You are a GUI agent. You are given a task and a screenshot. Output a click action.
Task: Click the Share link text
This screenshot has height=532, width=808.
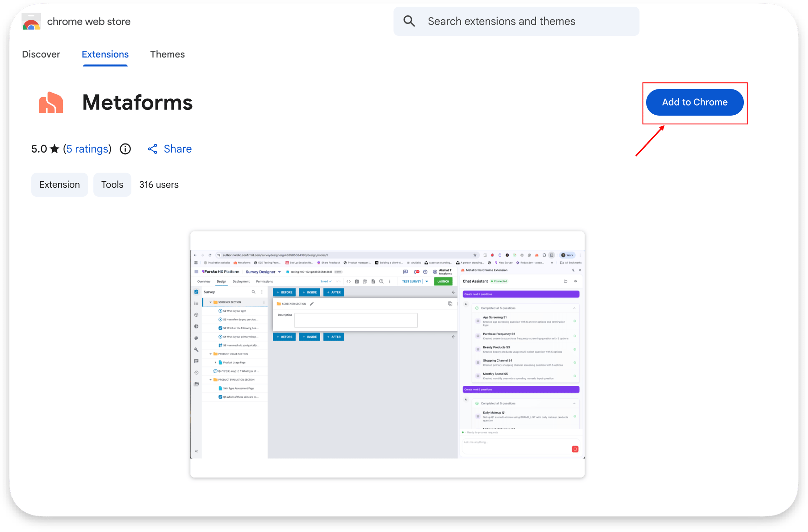tap(178, 149)
